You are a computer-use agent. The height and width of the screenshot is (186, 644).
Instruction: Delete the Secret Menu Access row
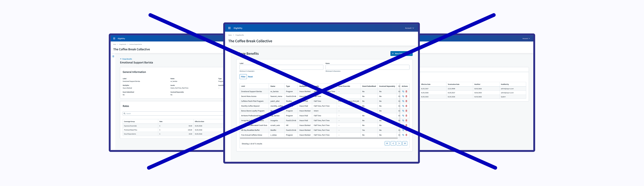[406, 96]
